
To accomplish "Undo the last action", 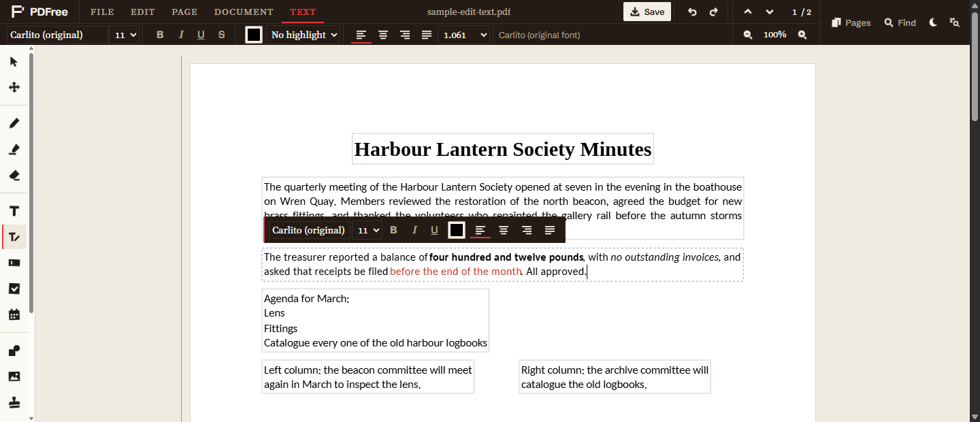I will (x=692, y=12).
